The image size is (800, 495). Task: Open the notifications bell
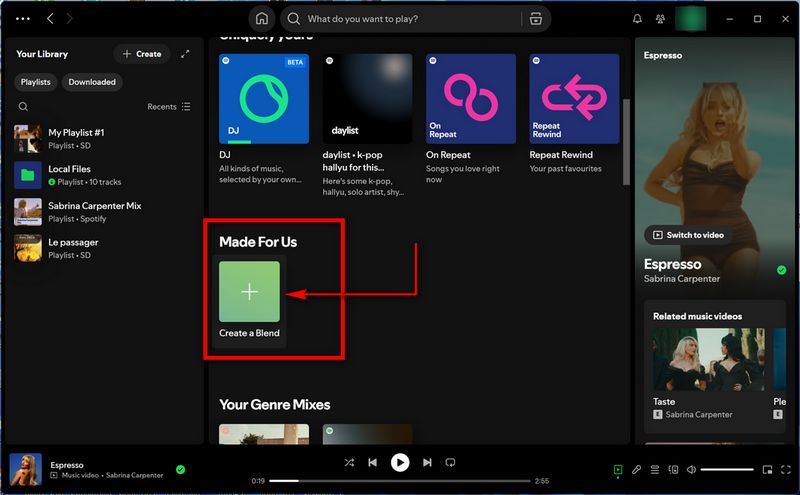coord(637,19)
